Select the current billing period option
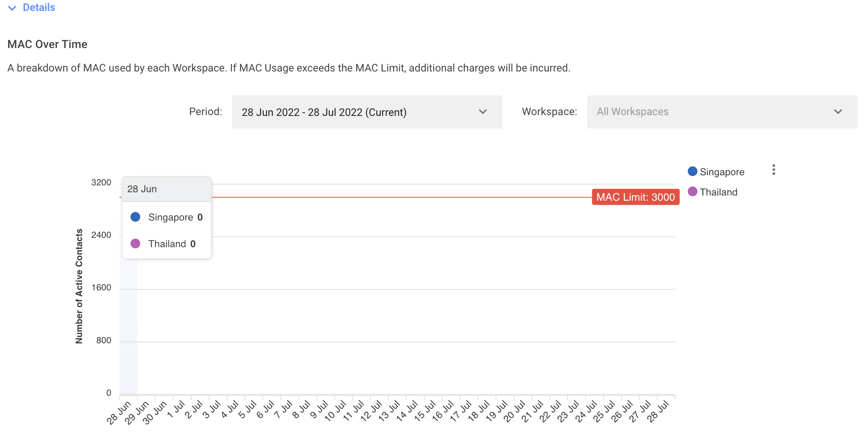The width and height of the screenshot is (868, 445). 367,112
